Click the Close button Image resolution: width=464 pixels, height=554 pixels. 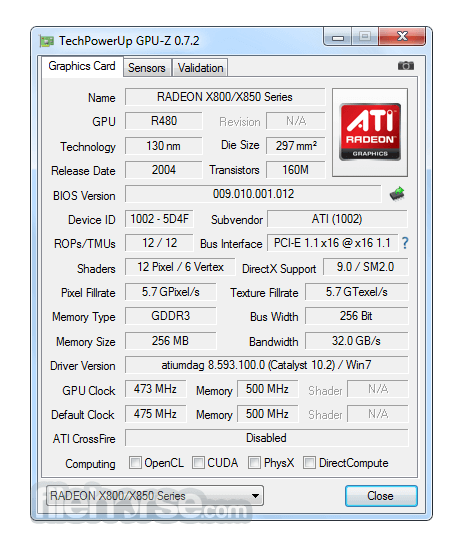381,496
